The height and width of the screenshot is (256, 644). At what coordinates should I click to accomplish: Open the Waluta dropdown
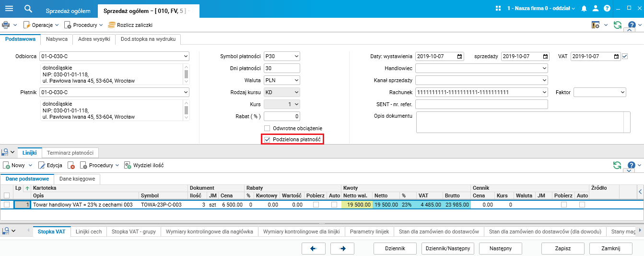[x=296, y=80]
